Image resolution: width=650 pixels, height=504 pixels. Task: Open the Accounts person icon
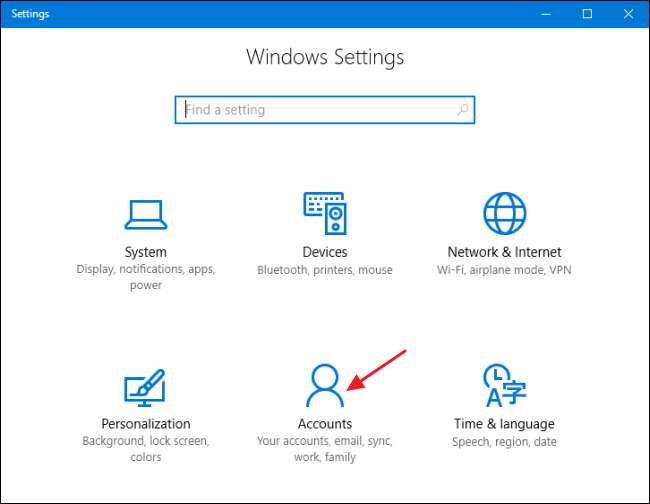[325, 385]
